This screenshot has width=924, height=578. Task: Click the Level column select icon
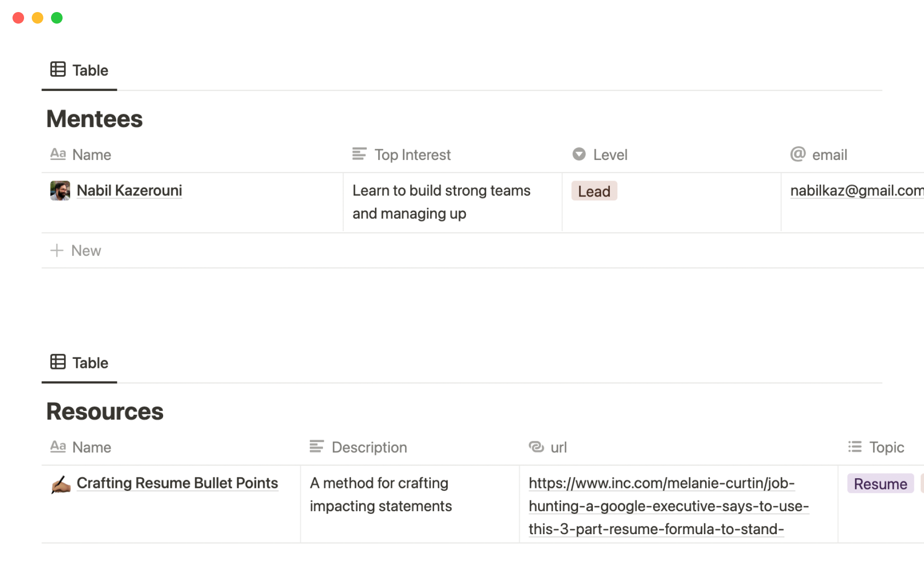coord(579,154)
